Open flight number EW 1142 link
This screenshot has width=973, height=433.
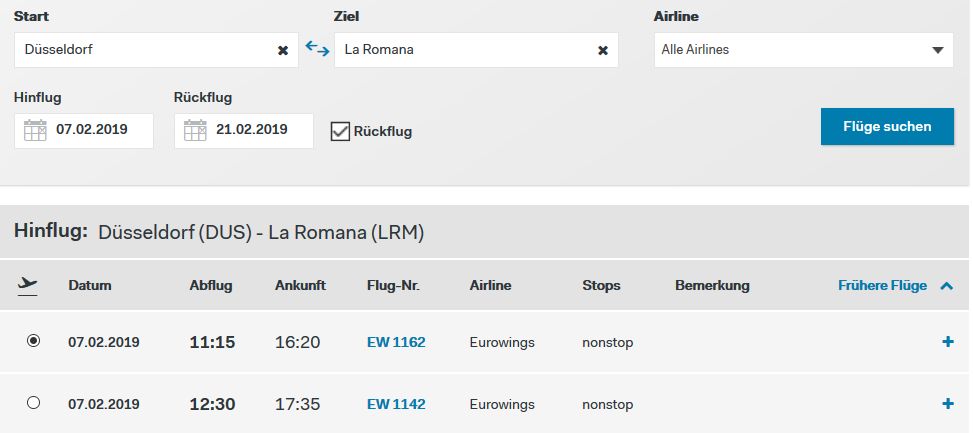tap(396, 404)
